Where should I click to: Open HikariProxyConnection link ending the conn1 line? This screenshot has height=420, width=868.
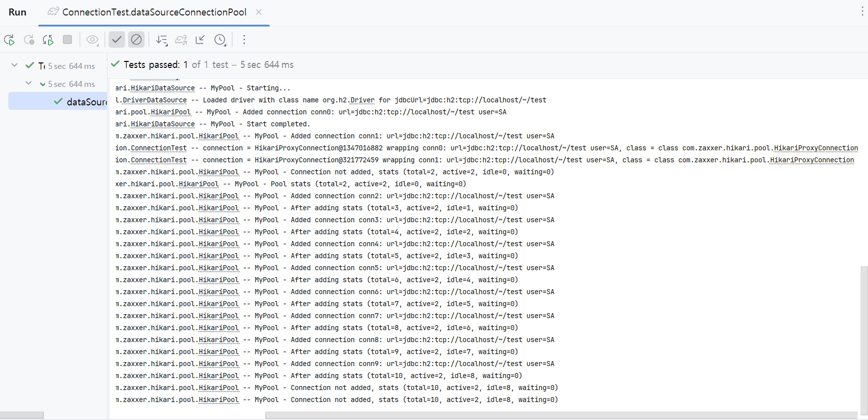click(812, 160)
